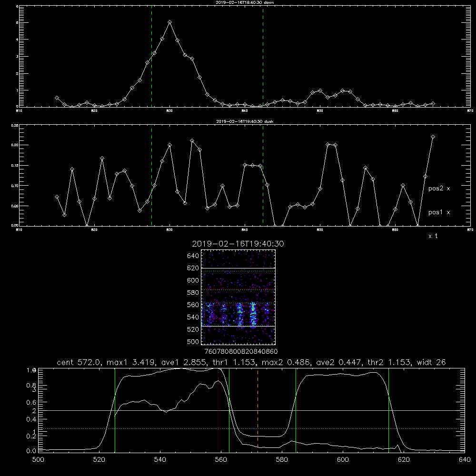The width and height of the screenshot is (476, 476).
Task: Click the bottom plot '640' axis label
Action: pos(465,460)
